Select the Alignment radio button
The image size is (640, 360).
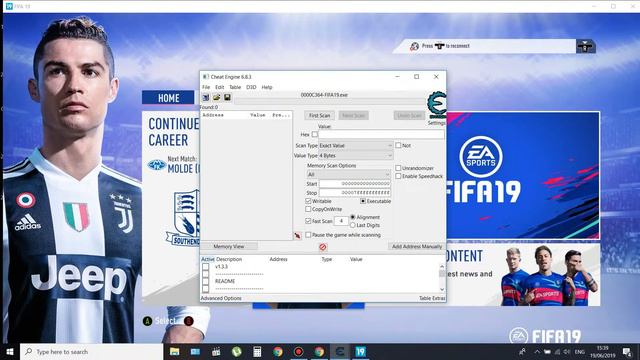click(x=353, y=217)
